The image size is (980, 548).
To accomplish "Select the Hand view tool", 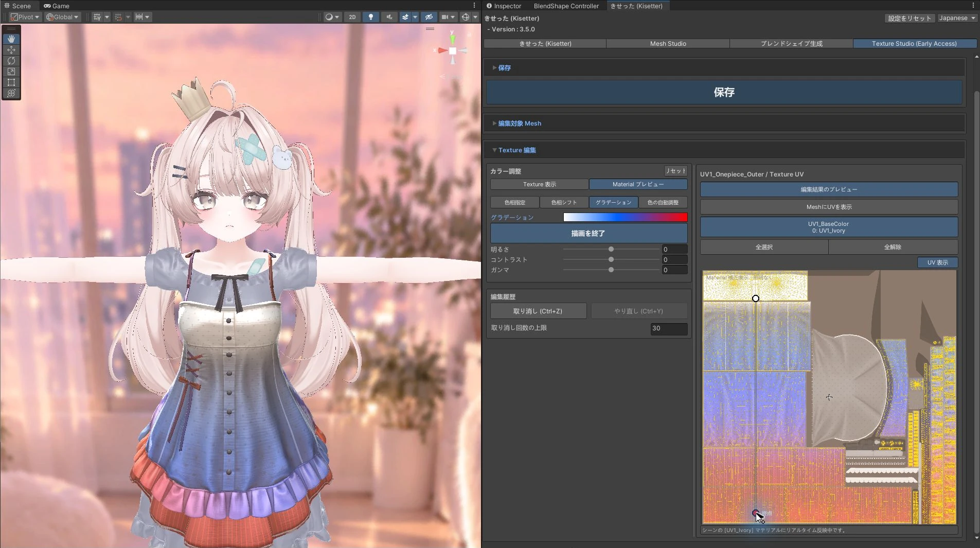I will pos(11,39).
